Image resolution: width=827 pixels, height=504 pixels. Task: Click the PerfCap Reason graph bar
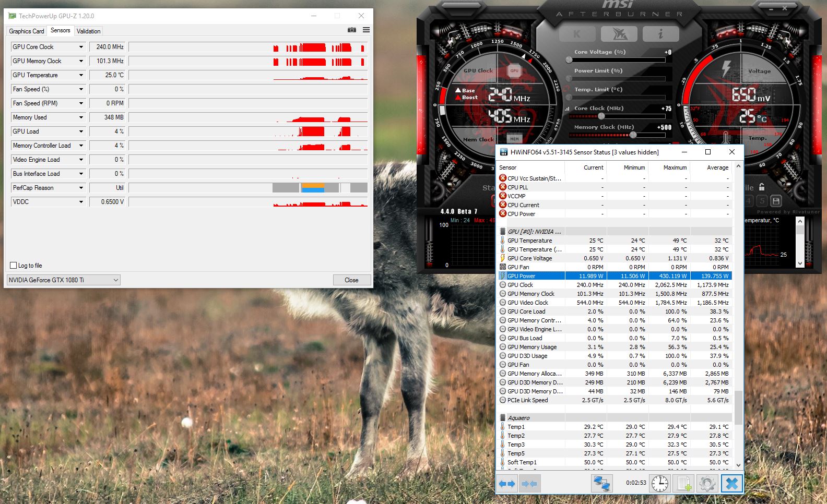pyautogui.click(x=248, y=188)
